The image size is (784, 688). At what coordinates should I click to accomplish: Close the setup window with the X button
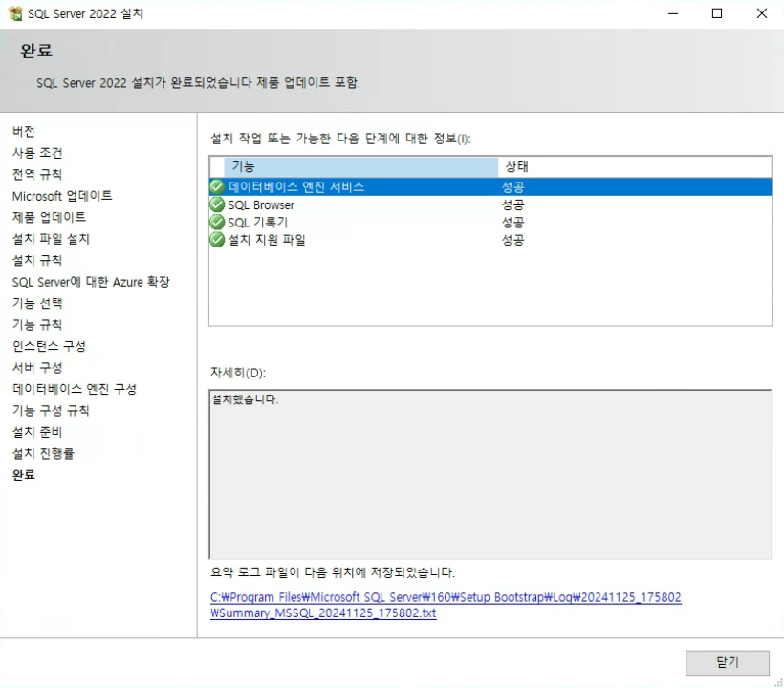(761, 13)
